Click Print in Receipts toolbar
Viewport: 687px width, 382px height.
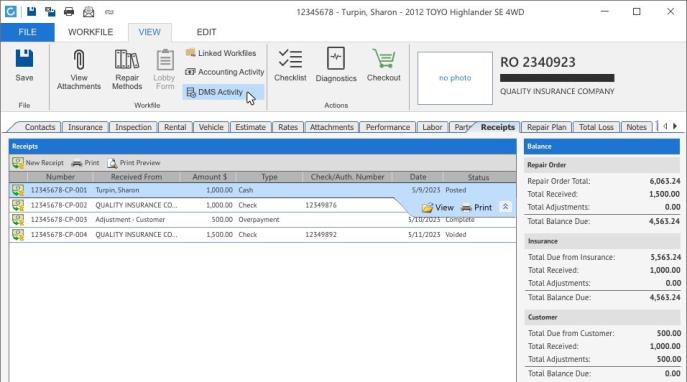(x=85, y=163)
